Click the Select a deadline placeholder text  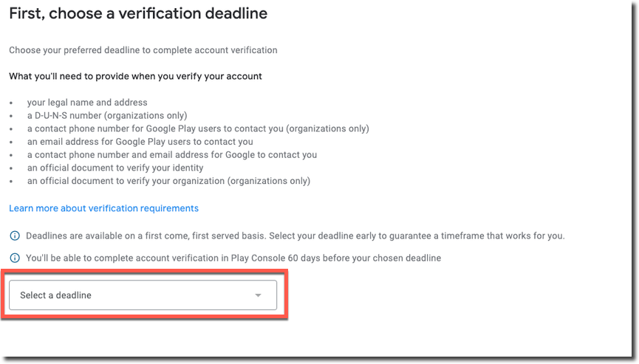pyautogui.click(x=56, y=295)
